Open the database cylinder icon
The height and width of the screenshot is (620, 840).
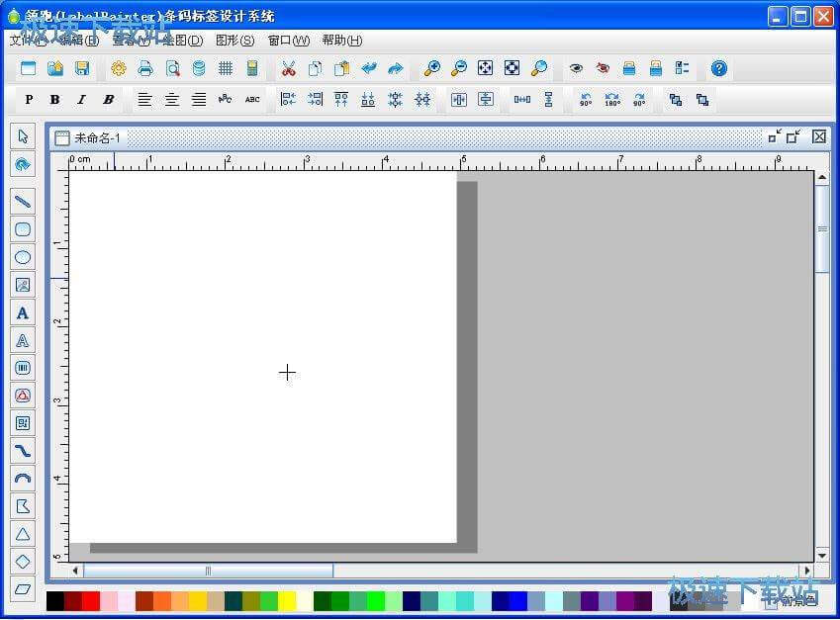pyautogui.click(x=199, y=68)
